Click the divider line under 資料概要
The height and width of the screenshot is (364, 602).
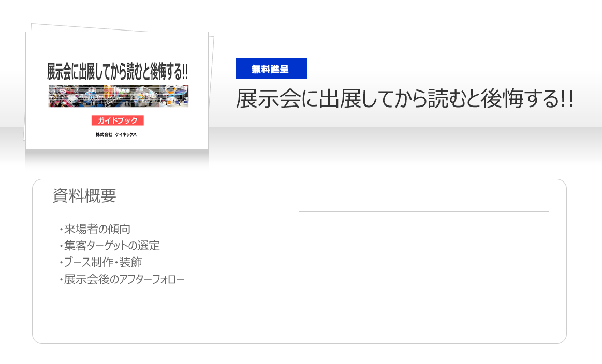pos(299,211)
